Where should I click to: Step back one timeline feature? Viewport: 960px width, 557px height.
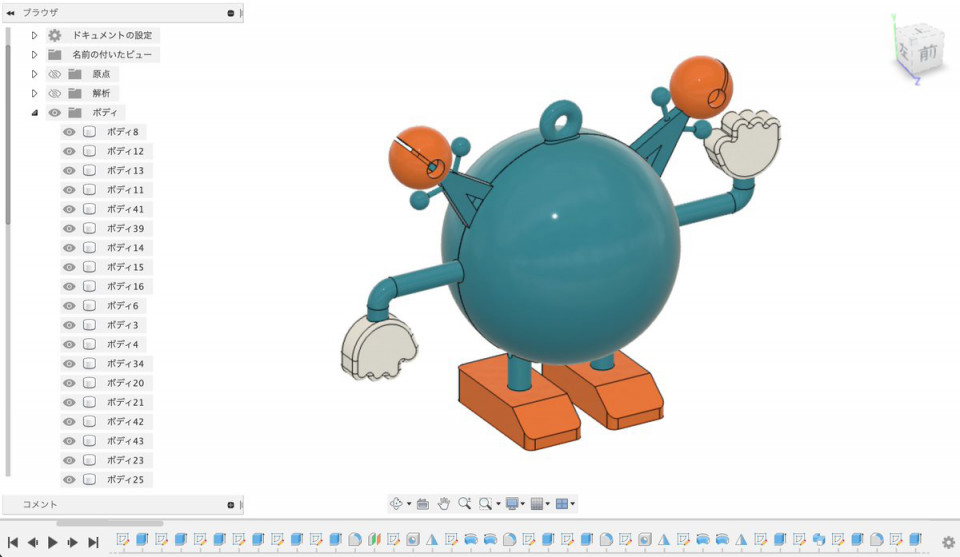pos(33,542)
